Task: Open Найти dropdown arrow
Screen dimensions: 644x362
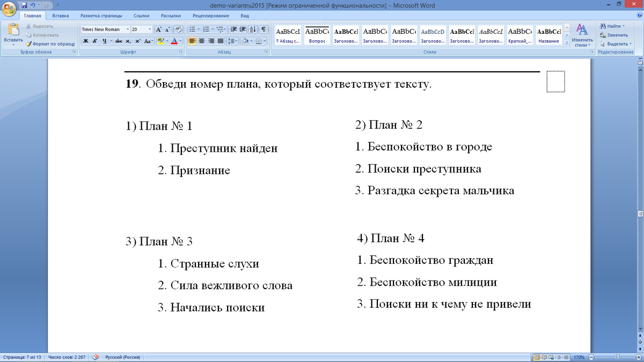Action: [624, 26]
